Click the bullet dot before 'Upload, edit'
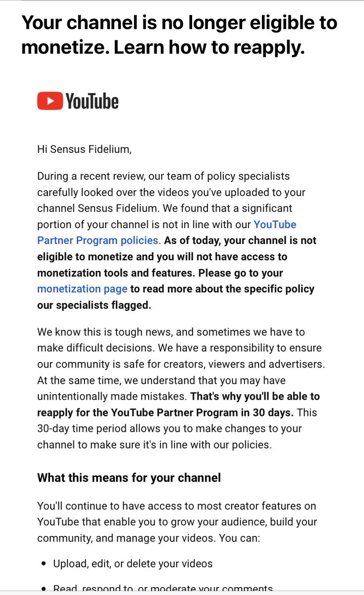 tap(44, 564)
